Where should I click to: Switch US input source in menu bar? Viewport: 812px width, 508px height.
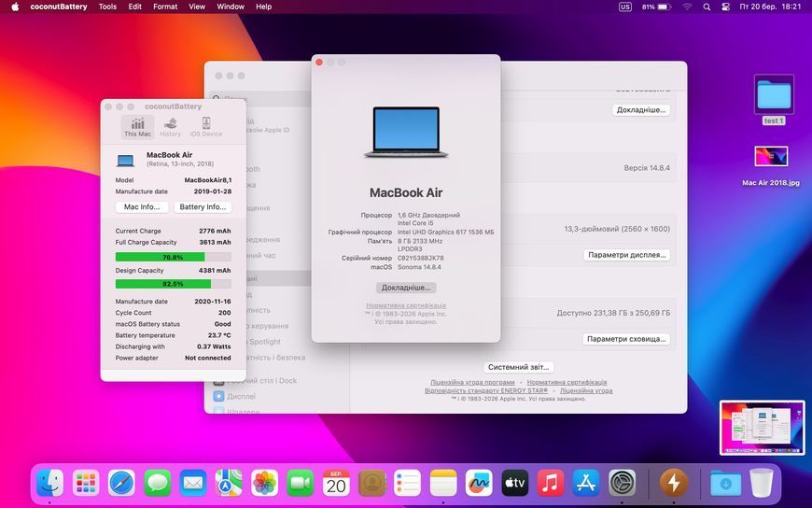point(625,7)
